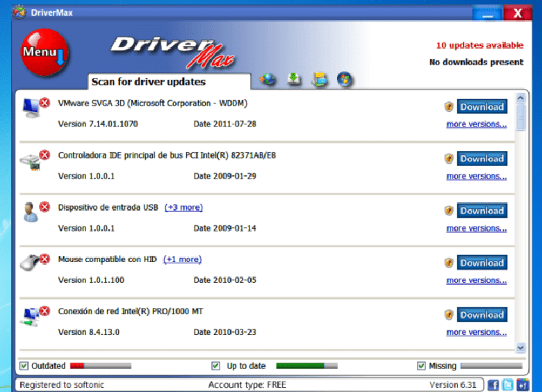The width and height of the screenshot is (542, 392).
Task: Click shield icon beside HID mouse Download
Action: (x=449, y=263)
